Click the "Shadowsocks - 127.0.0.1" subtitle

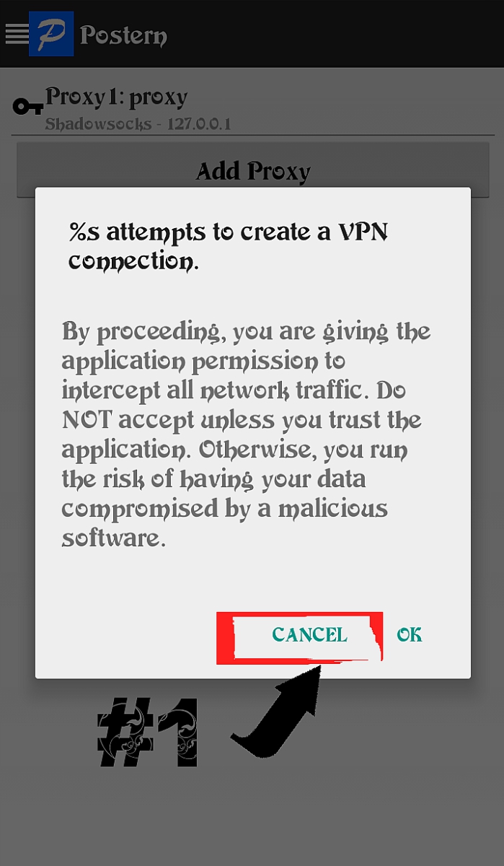[138, 124]
